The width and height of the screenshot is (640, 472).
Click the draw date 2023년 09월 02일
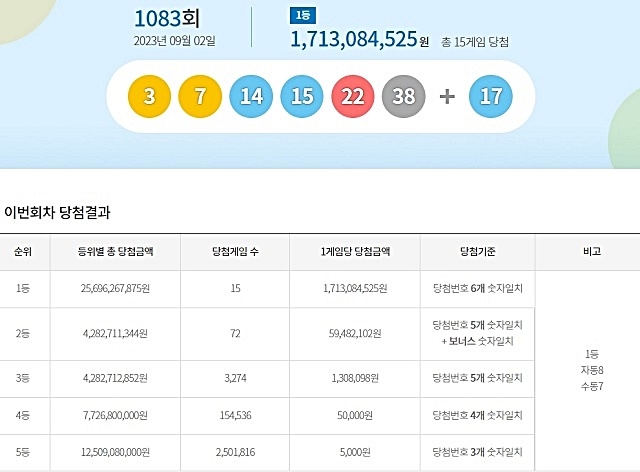(175, 41)
